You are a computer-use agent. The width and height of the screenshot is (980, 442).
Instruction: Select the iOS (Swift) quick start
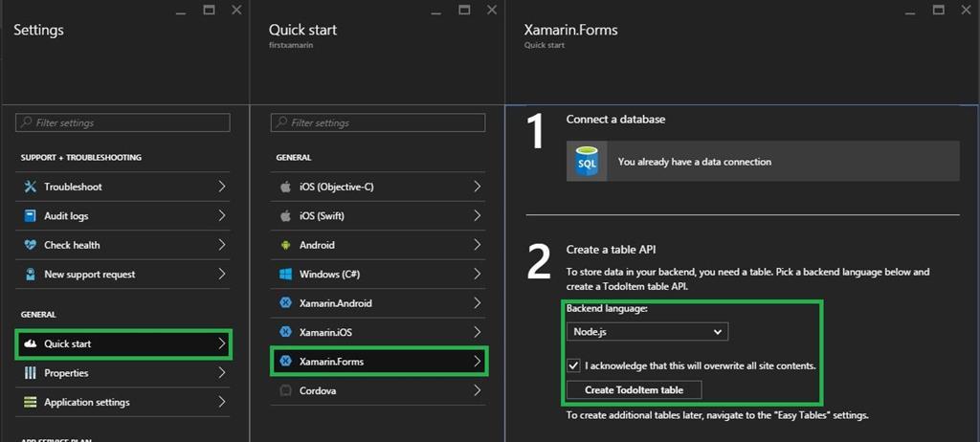tap(380, 216)
